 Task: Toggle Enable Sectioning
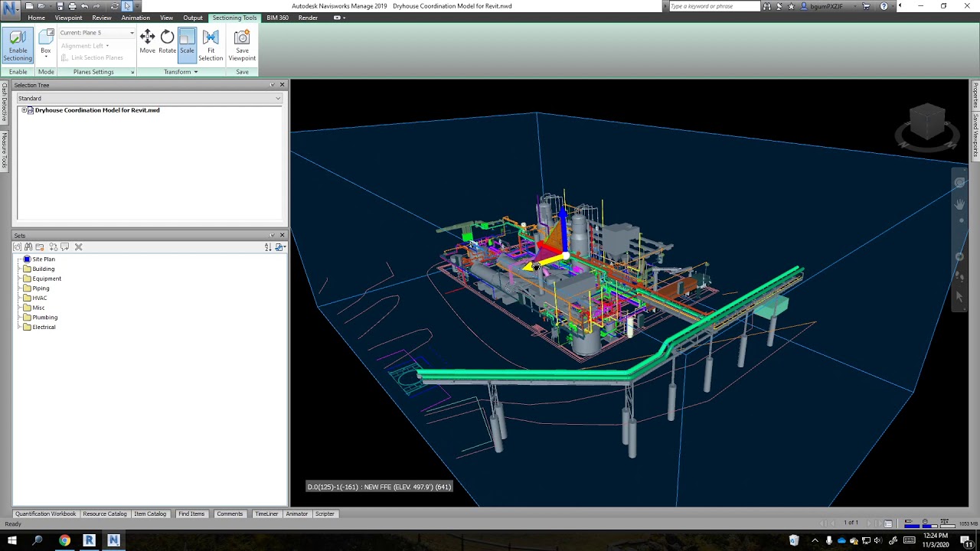pos(18,46)
